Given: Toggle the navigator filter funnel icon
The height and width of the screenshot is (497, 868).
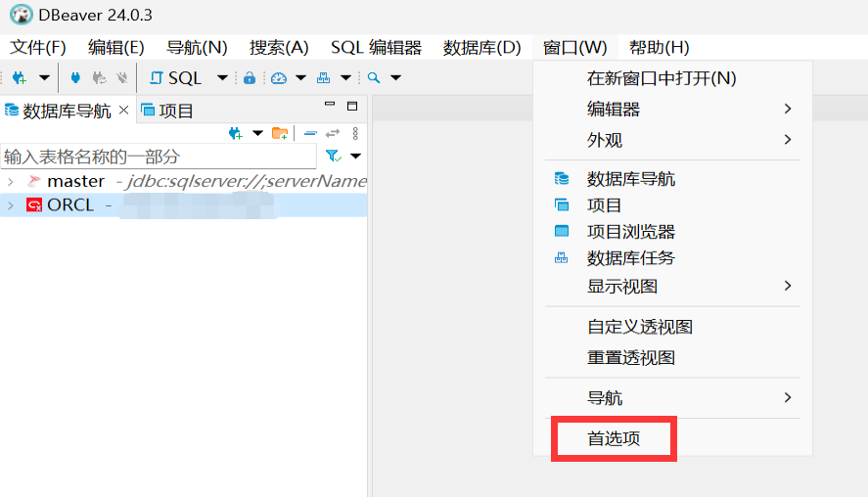Looking at the screenshot, I should (334, 156).
